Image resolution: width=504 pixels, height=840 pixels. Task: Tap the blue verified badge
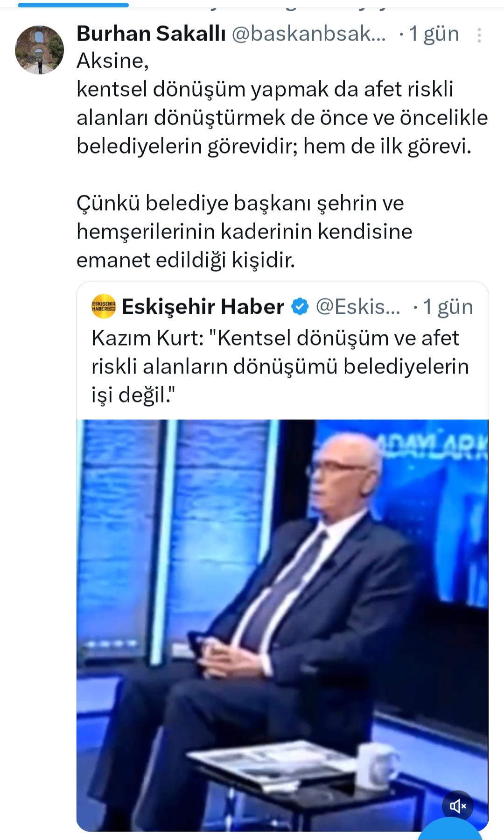pos(300,307)
